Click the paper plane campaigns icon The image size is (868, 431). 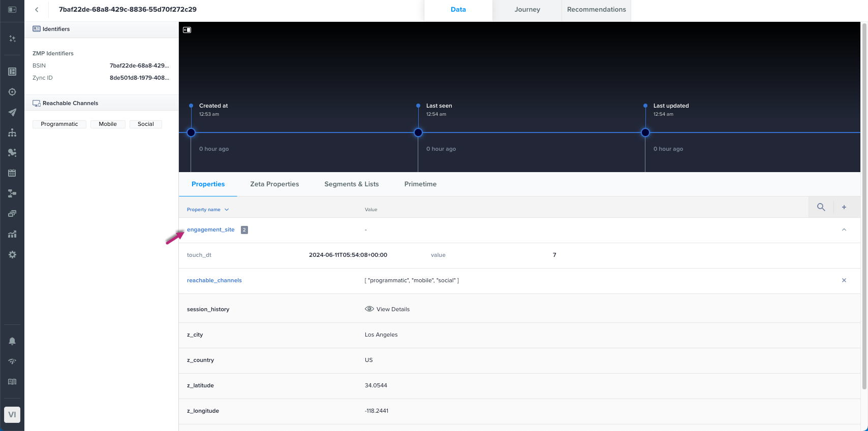(x=12, y=112)
